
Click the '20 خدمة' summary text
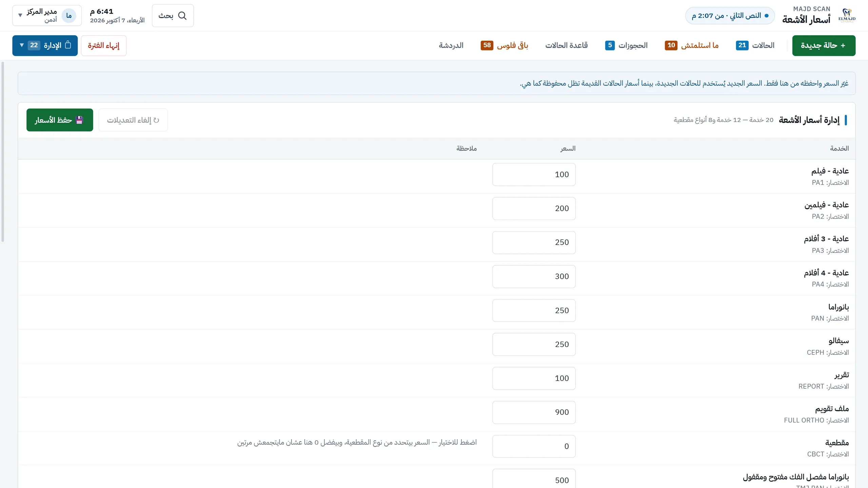click(x=723, y=120)
